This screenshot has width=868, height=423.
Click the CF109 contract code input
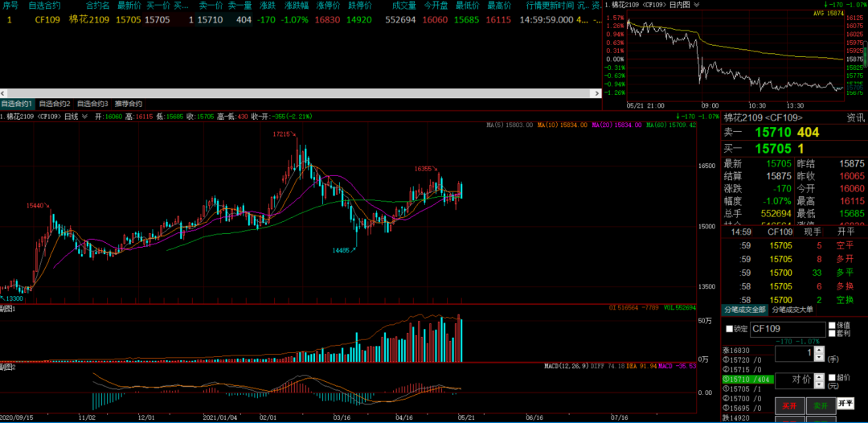pos(787,329)
